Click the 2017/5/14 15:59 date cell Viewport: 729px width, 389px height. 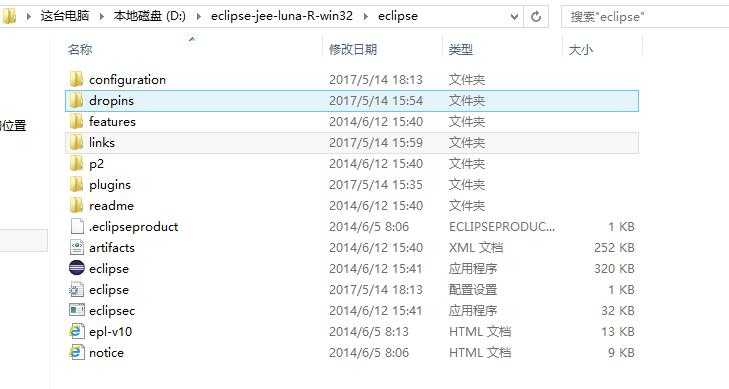click(x=376, y=143)
